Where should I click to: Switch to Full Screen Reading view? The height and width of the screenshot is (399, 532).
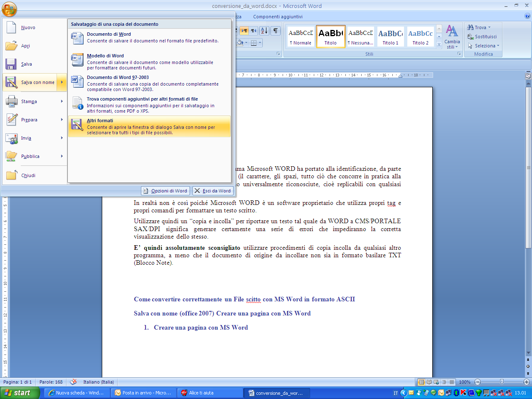pyautogui.click(x=429, y=382)
